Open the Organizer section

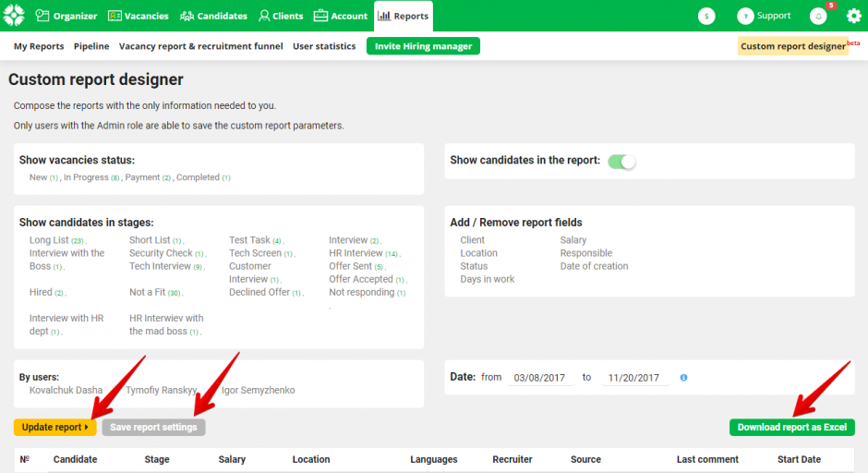click(66, 16)
